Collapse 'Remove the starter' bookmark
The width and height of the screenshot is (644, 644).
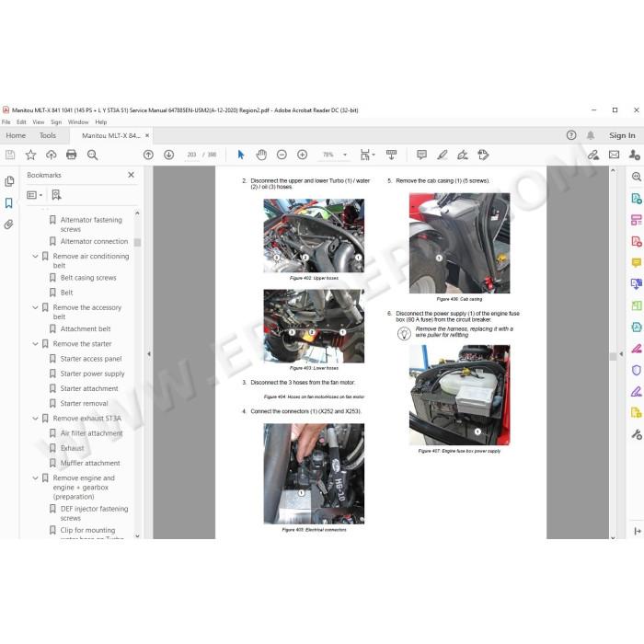(x=35, y=344)
